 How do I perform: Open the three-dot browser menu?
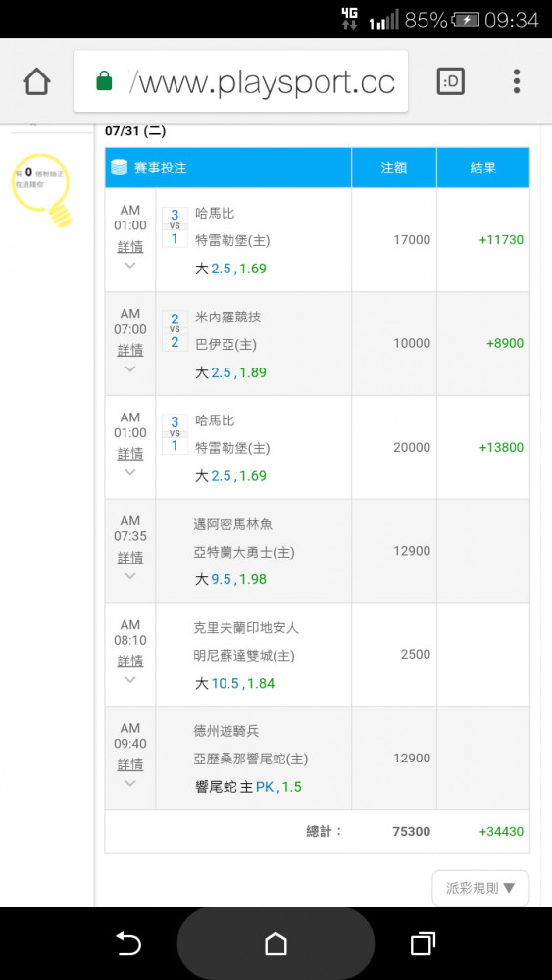click(517, 81)
